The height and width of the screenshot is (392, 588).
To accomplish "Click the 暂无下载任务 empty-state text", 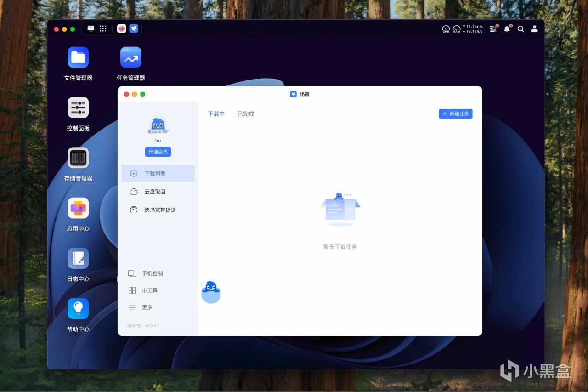I will 340,247.
